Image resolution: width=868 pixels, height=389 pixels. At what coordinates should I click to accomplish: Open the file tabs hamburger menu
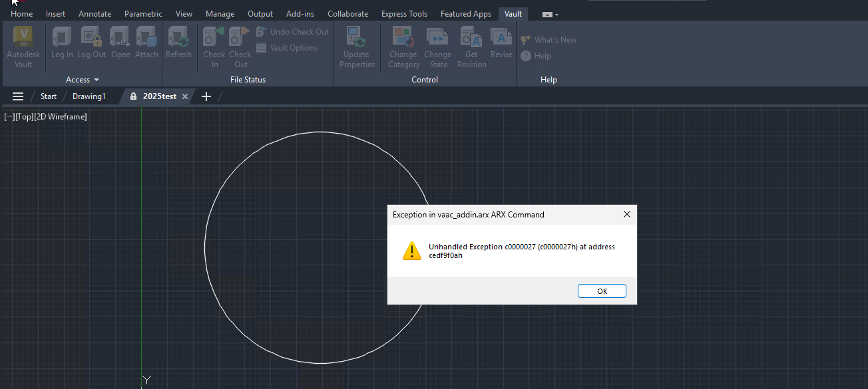click(x=17, y=96)
